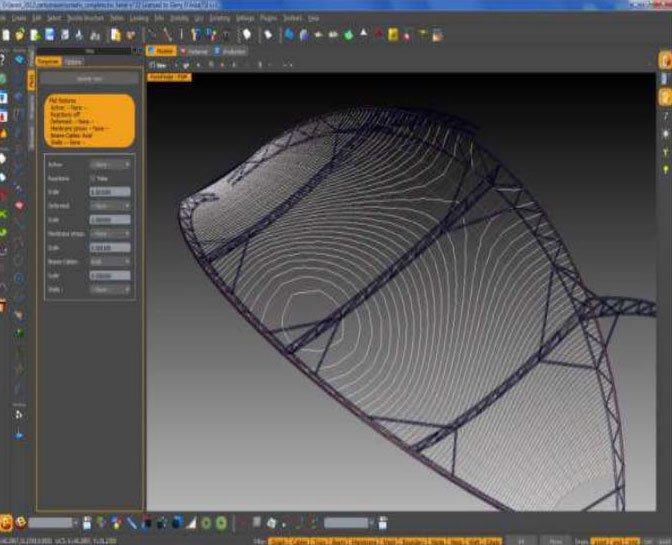Click the New file icon in the toolbar
Image resolution: width=672 pixels, height=545 pixels.
7,35
